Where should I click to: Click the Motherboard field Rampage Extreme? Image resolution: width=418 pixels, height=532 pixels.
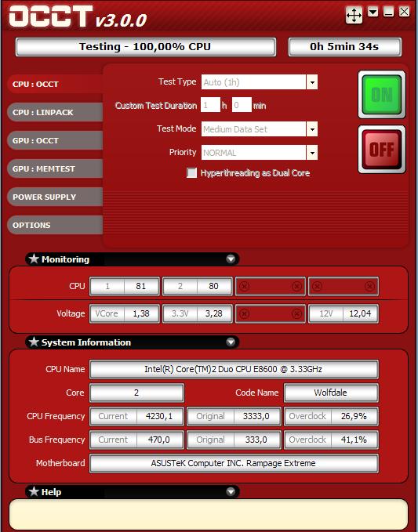[x=234, y=463]
